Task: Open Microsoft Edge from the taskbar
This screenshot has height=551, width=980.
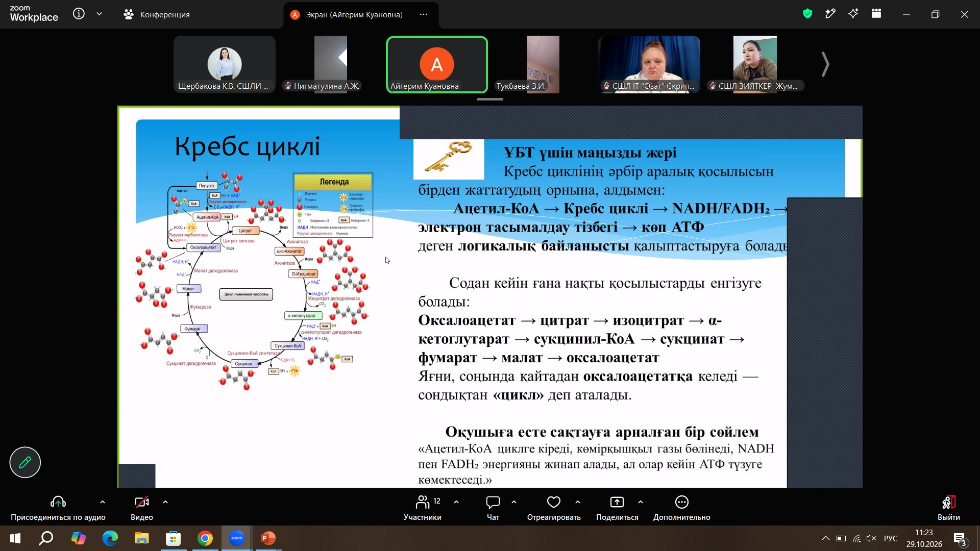Action: pyautogui.click(x=110, y=538)
